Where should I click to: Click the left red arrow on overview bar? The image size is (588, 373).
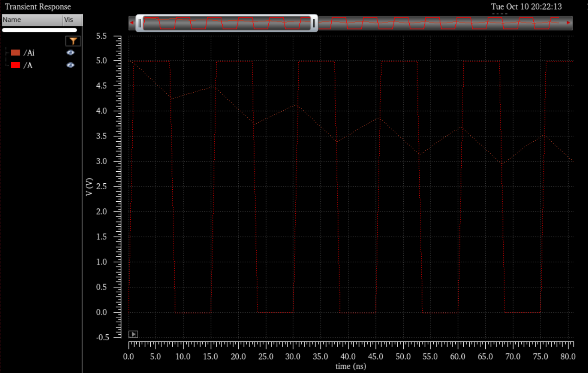pos(132,23)
